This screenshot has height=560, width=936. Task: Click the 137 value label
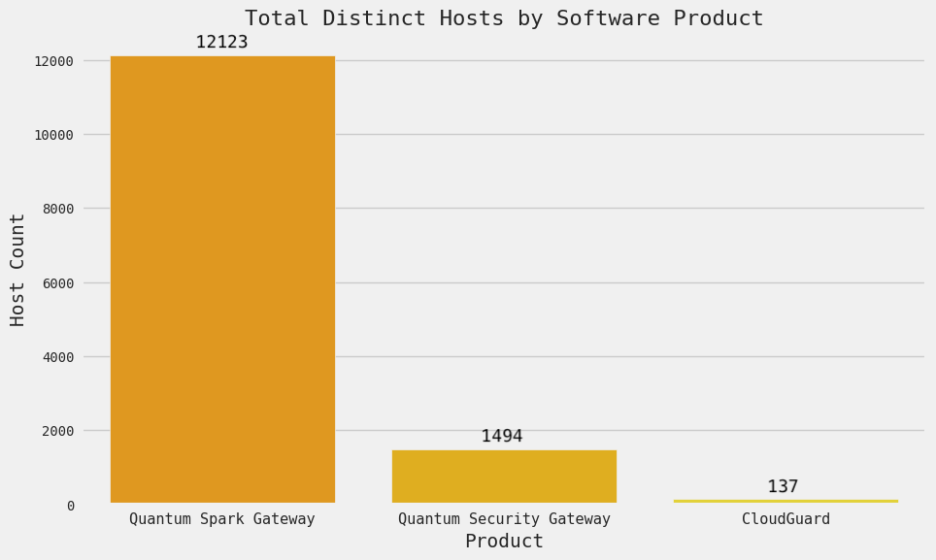click(783, 487)
